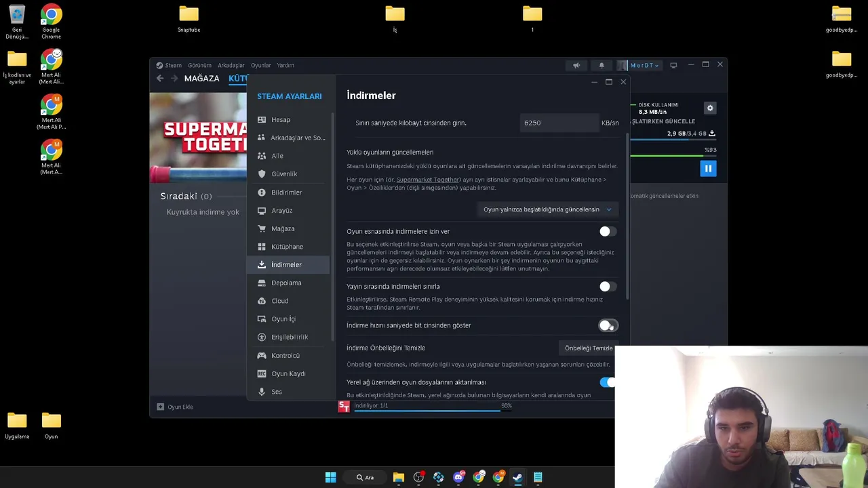Select the Arayüz monitor icon

click(262, 211)
